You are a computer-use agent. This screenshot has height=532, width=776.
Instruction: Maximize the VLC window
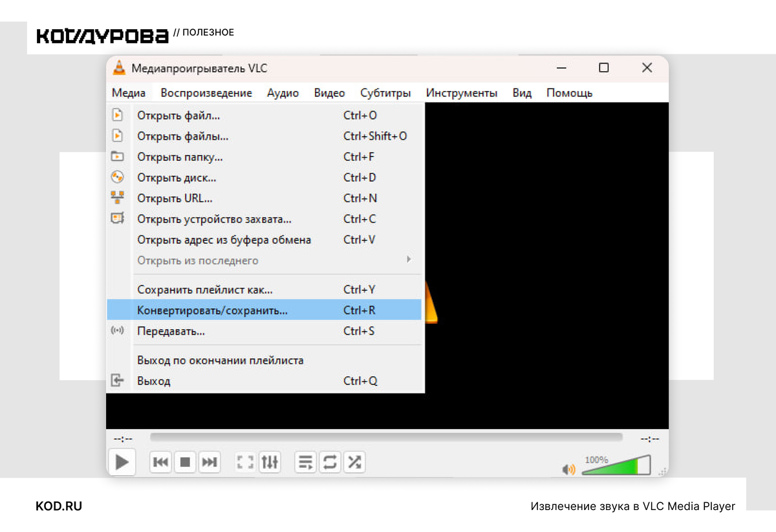tap(603, 68)
